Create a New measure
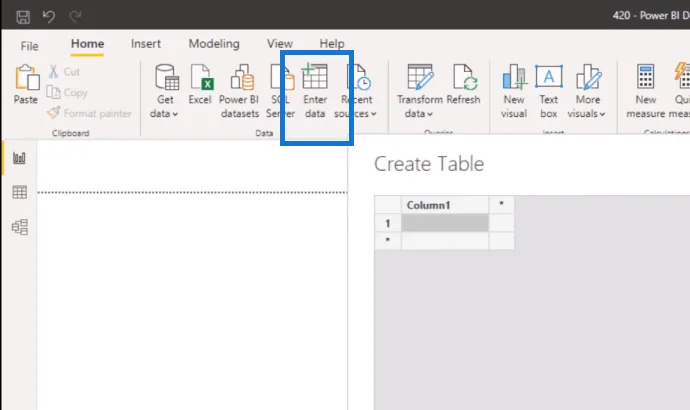Screen dimensions: 690x410 point(646,91)
